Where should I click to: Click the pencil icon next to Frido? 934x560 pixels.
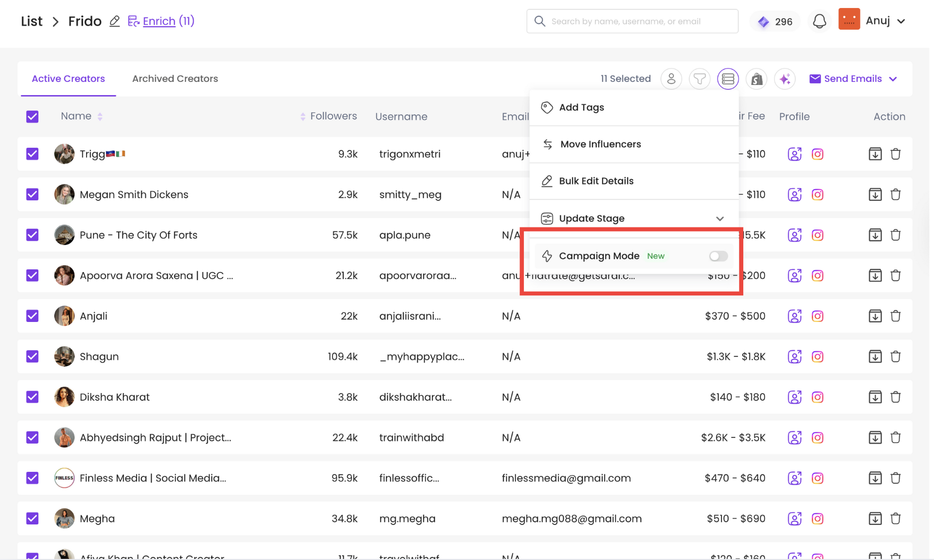click(x=114, y=21)
